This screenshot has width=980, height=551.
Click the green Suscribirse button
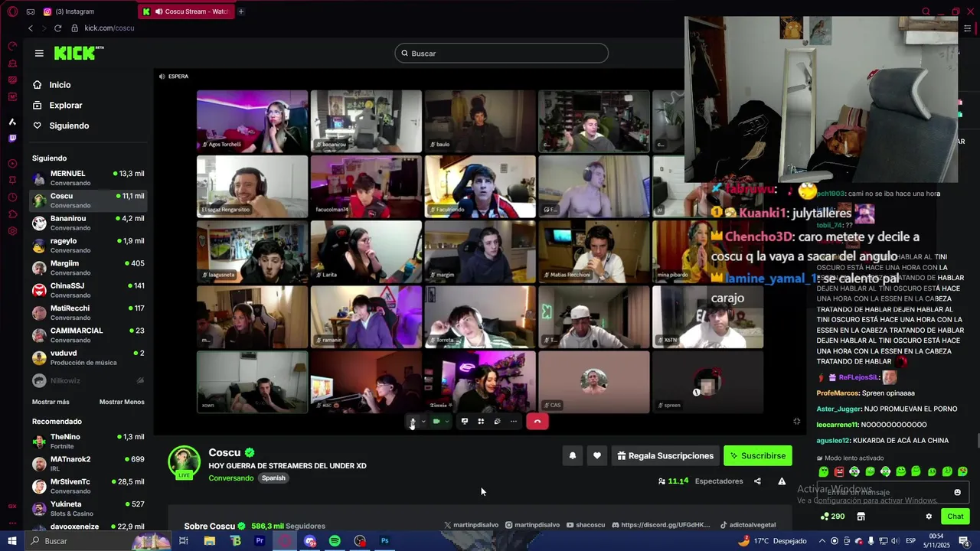coord(758,456)
